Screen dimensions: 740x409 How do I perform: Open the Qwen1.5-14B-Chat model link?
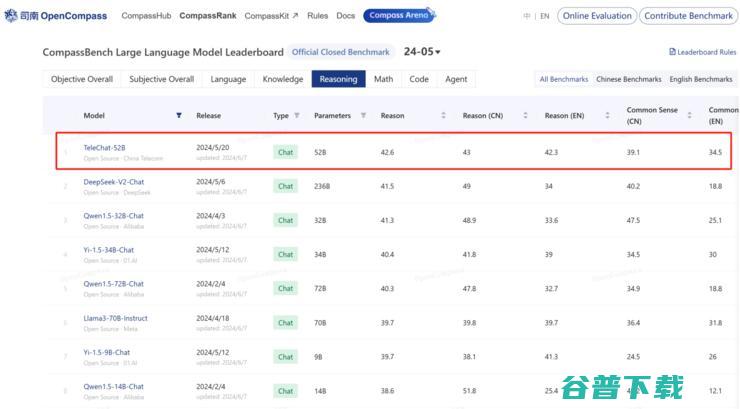113,387
